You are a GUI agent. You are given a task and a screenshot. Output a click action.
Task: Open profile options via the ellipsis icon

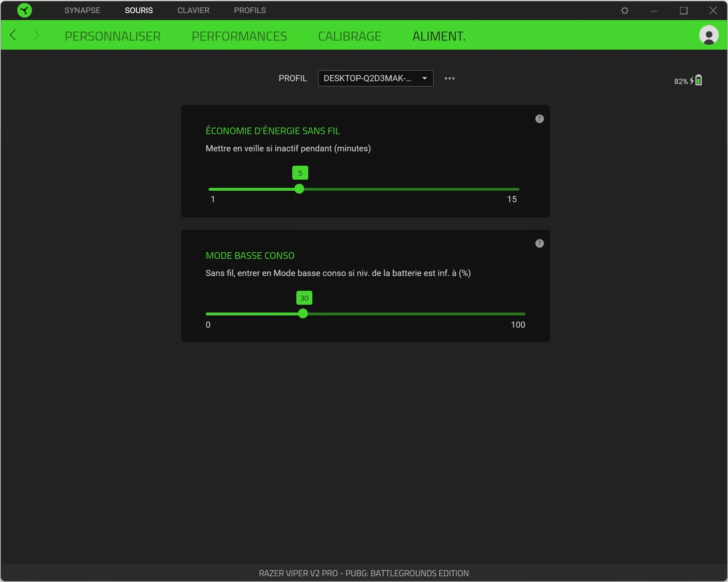450,78
